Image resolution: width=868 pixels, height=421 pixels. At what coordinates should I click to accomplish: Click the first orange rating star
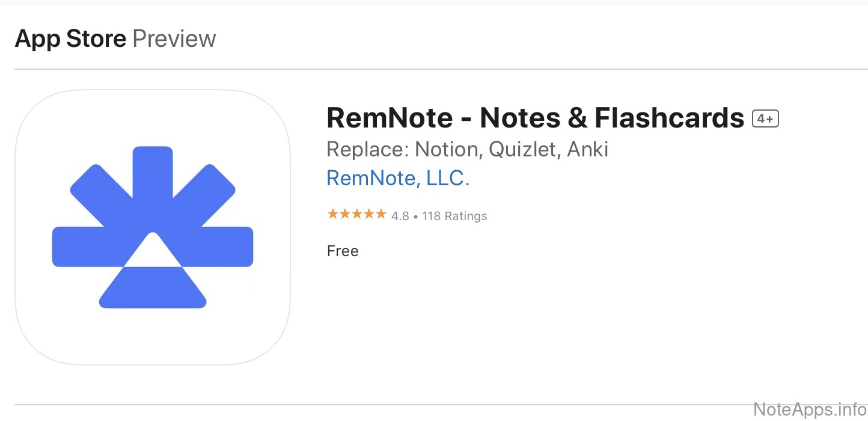[x=332, y=214]
